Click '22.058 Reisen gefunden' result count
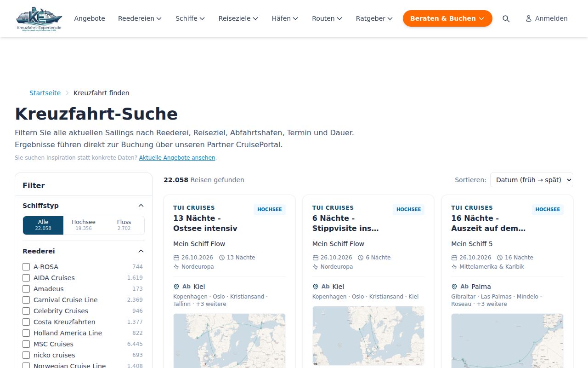Image resolution: width=588 pixels, height=368 pixels. (204, 180)
